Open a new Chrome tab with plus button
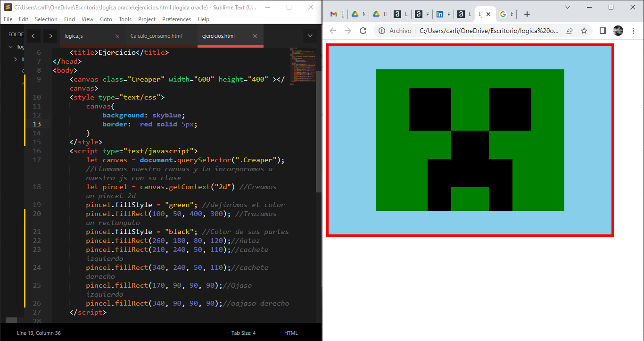The height and width of the screenshot is (341, 644). (527, 14)
